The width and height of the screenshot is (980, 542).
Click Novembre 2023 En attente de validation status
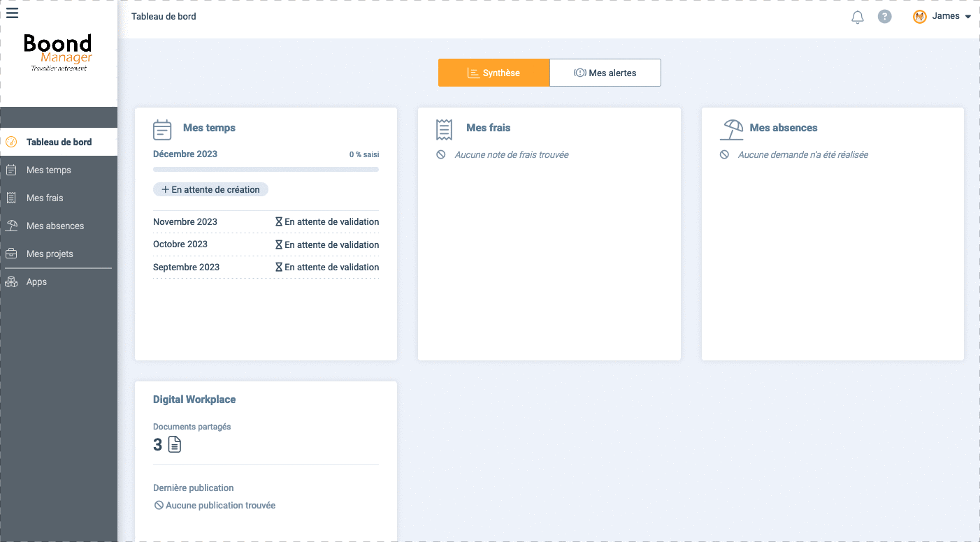327,221
